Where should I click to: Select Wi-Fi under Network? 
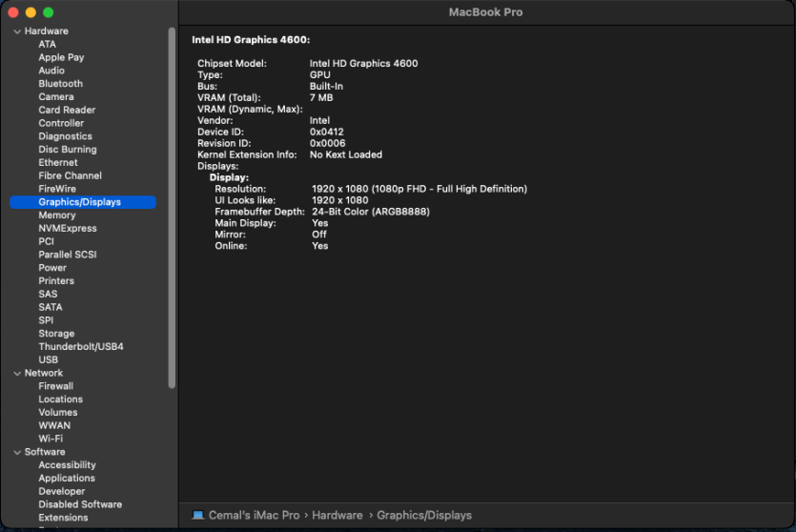[51, 439]
